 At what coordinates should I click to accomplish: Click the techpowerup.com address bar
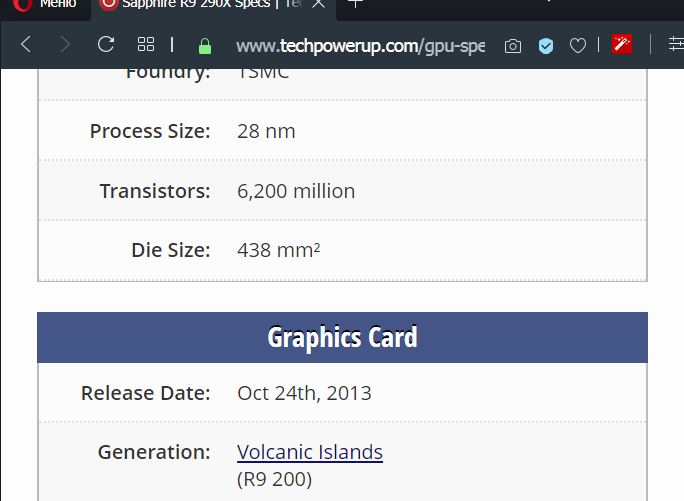360,46
